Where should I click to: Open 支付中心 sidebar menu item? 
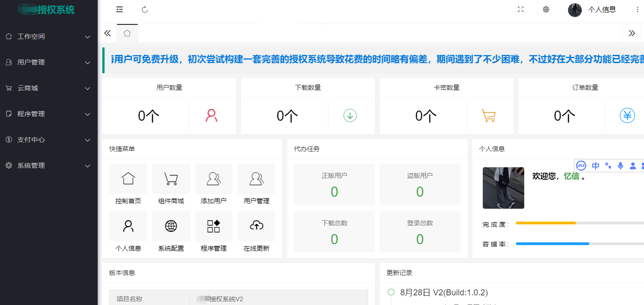(49, 140)
